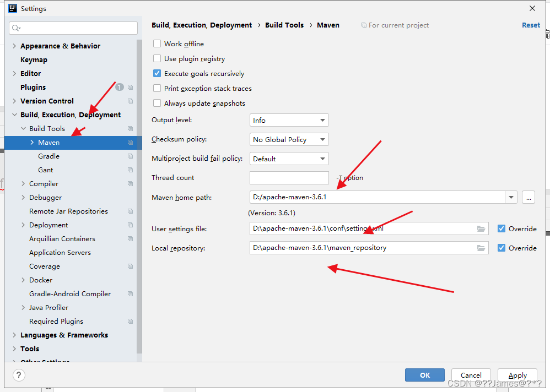The height and width of the screenshot is (392, 550).
Task: Click the settings search input field
Action: [73, 28]
